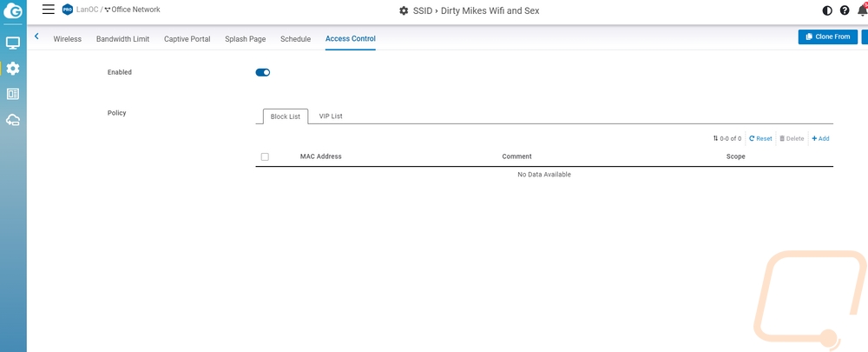This screenshot has height=352, width=868.
Task: Open the monitor dashboard sidebar icon
Action: (x=13, y=43)
